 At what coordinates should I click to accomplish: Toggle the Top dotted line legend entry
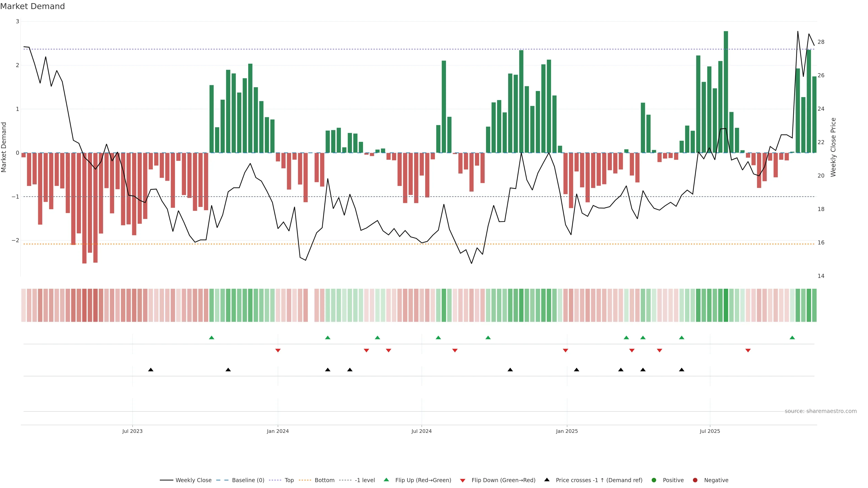[x=289, y=480]
